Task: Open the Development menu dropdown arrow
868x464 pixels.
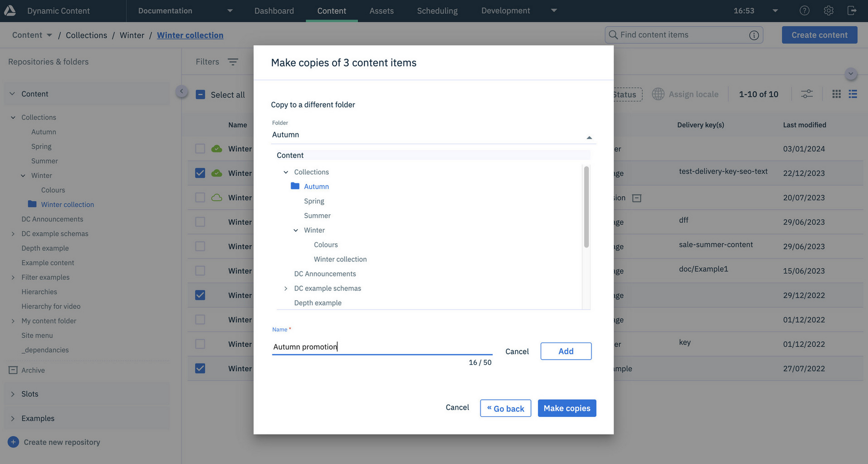Action: coord(554,11)
